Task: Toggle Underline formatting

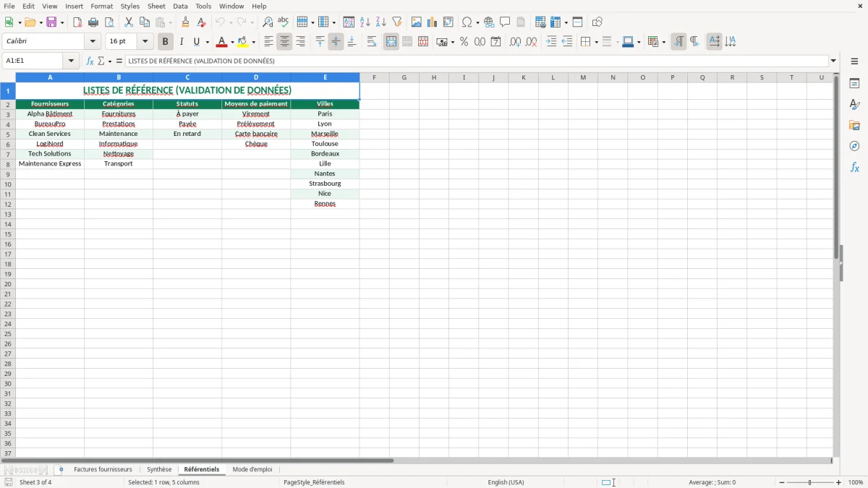Action: point(197,42)
